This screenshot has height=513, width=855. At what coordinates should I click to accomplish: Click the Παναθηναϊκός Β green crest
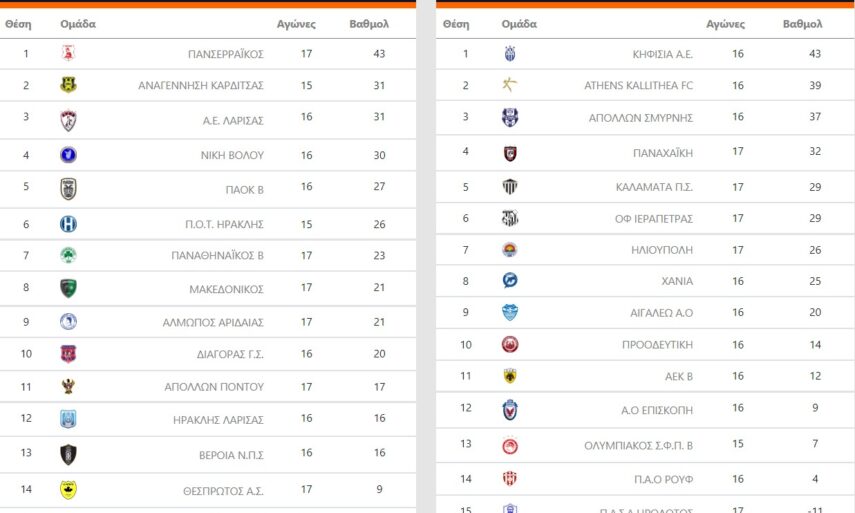(68, 256)
